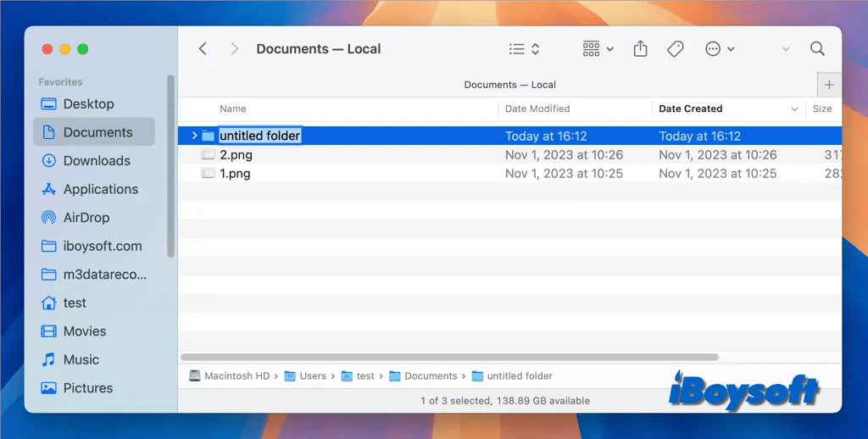Open the m3datareco... sidebar folder
This screenshot has width=868, height=439.
coord(104,275)
